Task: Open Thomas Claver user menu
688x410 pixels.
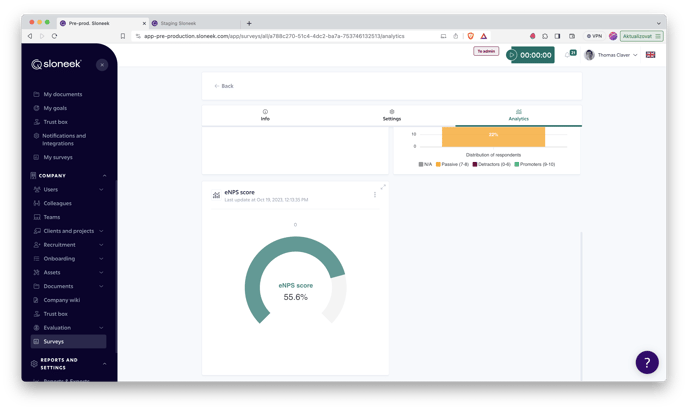Action: tap(611, 55)
